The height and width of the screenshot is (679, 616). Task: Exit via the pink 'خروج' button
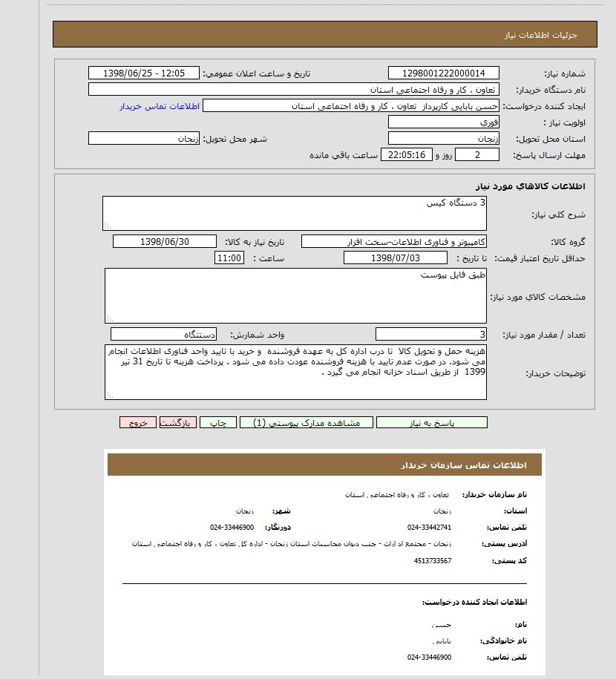[138, 422]
